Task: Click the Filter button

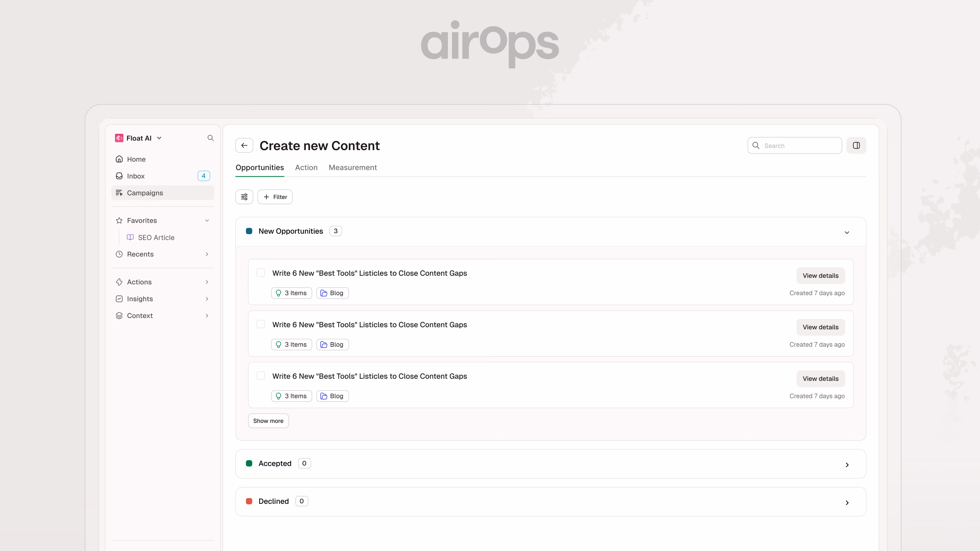Action: (x=275, y=197)
